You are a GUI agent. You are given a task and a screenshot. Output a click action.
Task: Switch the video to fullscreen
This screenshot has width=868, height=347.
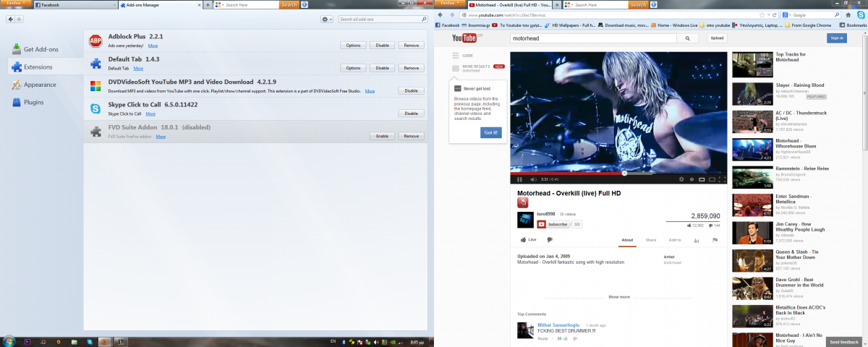click(721, 179)
